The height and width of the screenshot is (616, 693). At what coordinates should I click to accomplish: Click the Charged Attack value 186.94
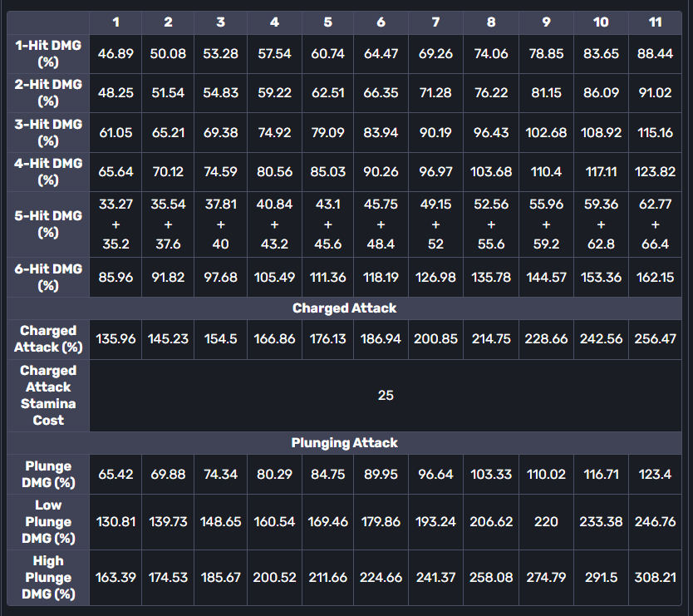pos(381,338)
